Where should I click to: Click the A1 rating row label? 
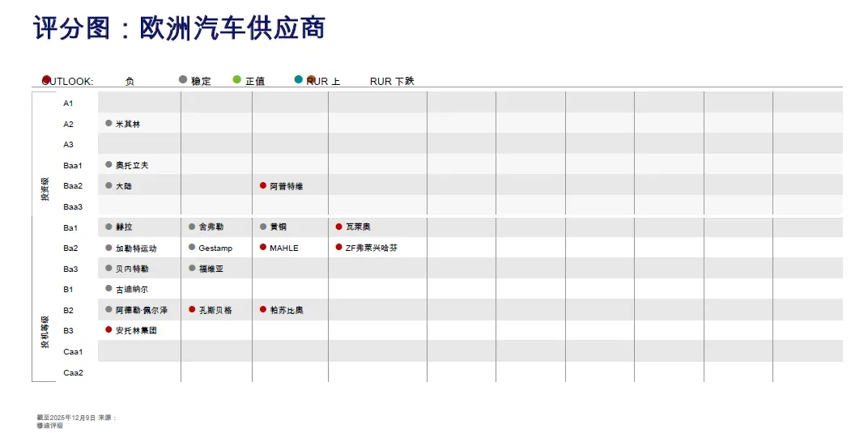coord(68,103)
